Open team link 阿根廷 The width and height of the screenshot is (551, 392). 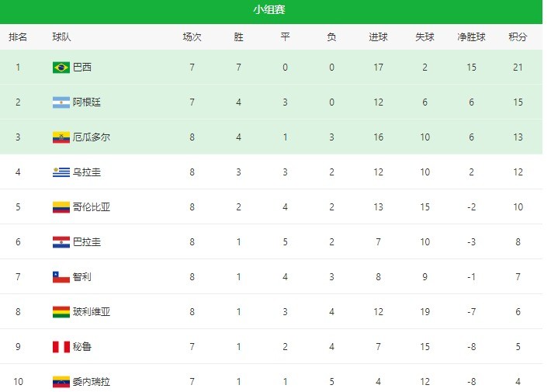click(86, 102)
